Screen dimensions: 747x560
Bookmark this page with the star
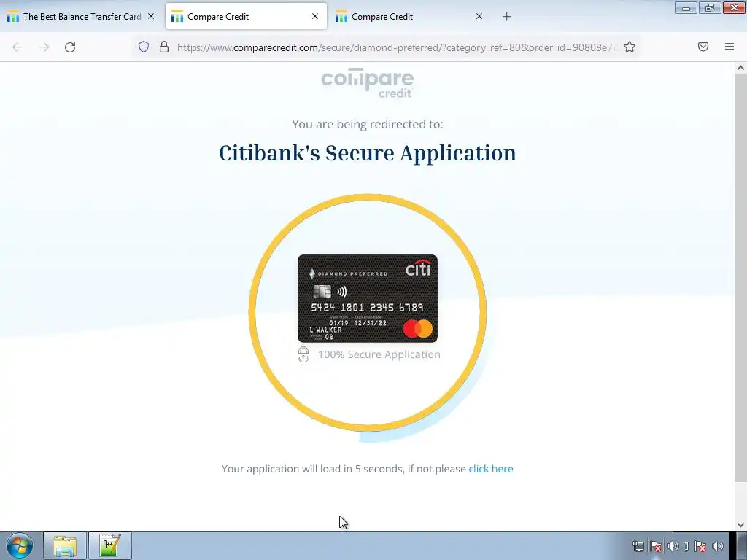(x=630, y=47)
